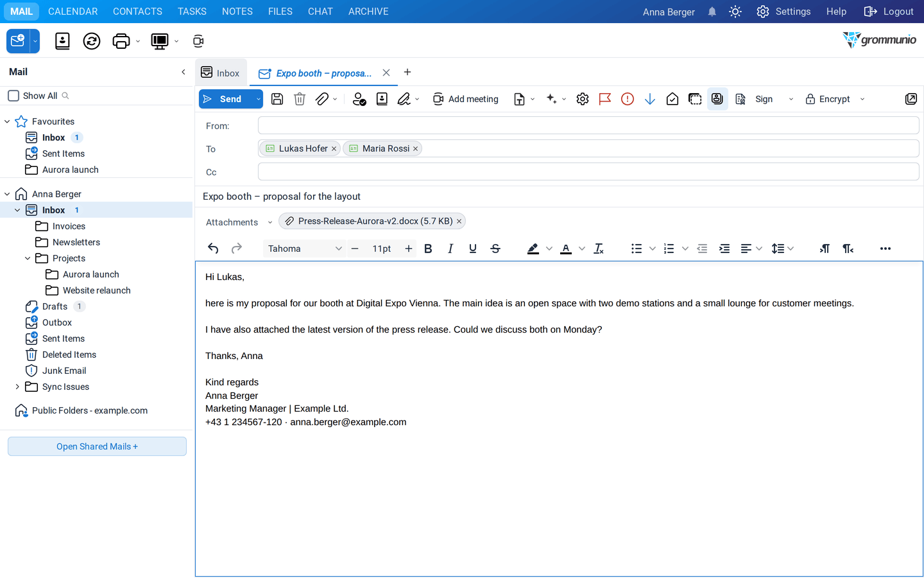Toggle italic formatting
This screenshot has height=578, width=924.
point(450,249)
